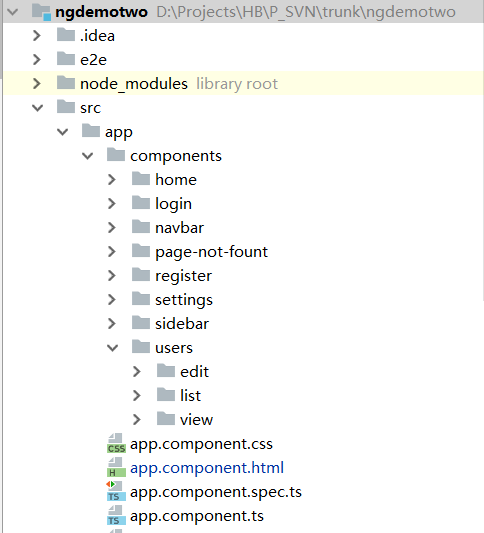Click the .idea folder icon
The image size is (484, 533).
tap(66, 35)
